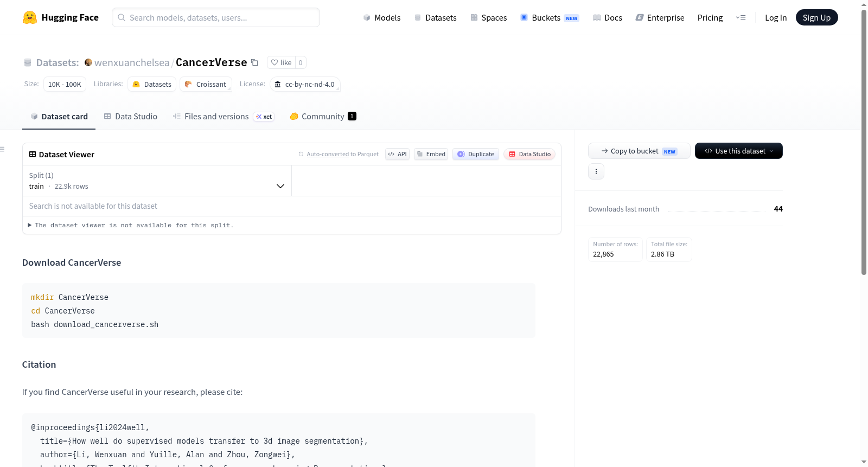Go to Spaces
Screen dimensions: 868x467
(488, 17)
